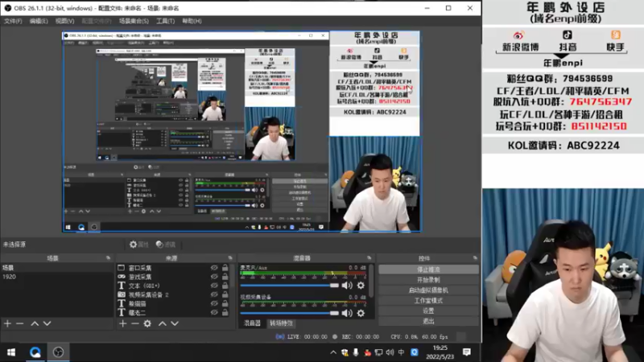Toggle visibility eye for 文本 (GDI+)
Screen dimensions: 644x362
214,286
